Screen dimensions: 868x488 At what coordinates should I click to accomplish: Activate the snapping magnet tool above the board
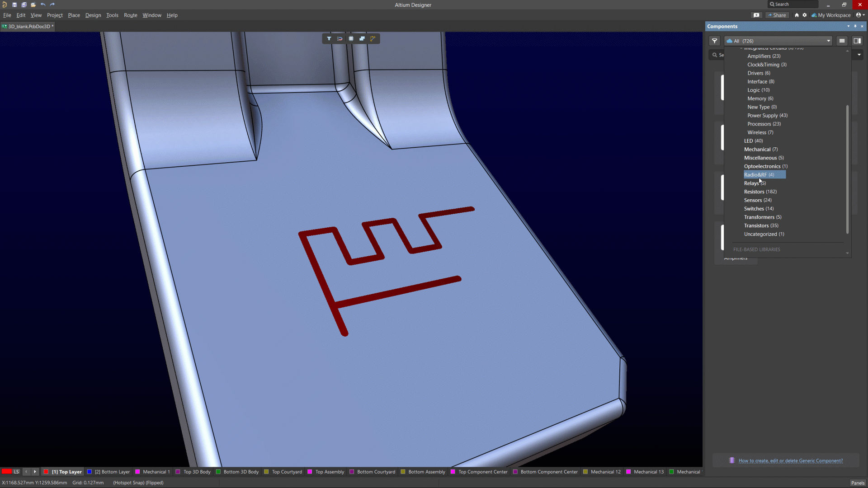(340, 39)
